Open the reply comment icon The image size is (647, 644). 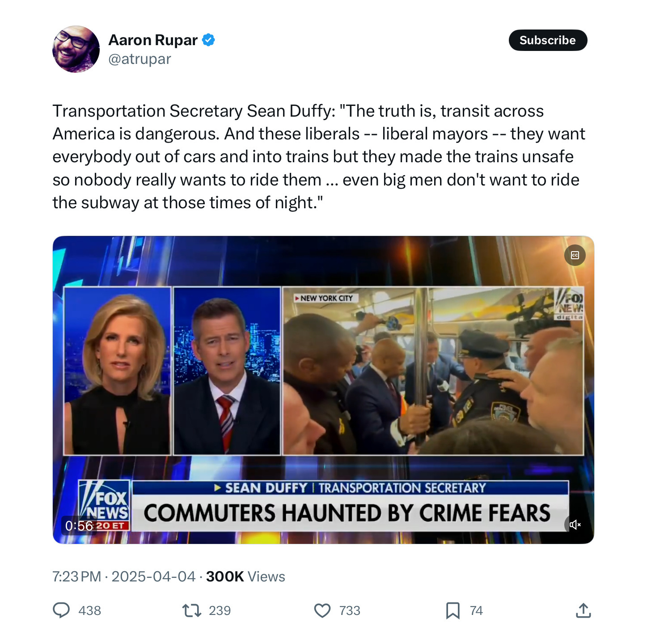[x=61, y=610]
